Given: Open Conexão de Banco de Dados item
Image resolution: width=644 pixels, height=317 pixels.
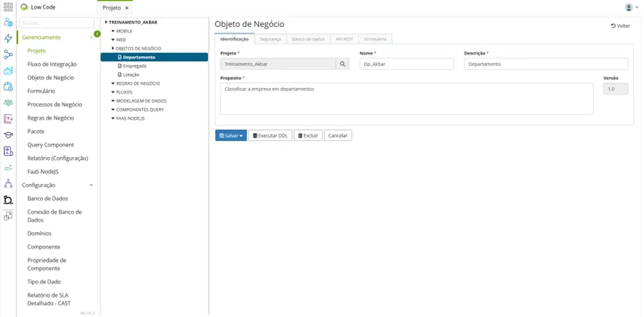Looking at the screenshot, I should (x=55, y=216).
